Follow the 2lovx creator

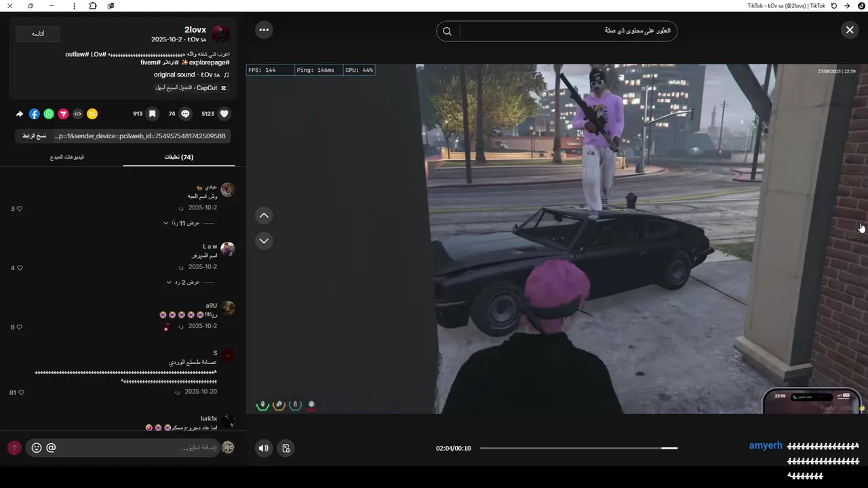(38, 34)
